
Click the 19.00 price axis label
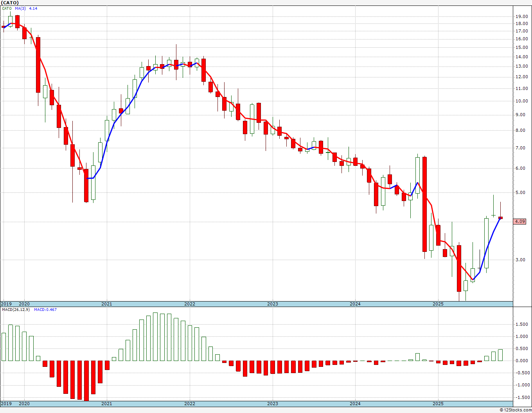pos(522,16)
